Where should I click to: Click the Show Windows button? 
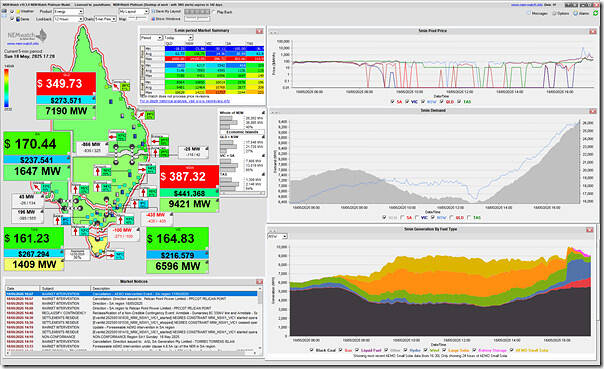coord(166,19)
